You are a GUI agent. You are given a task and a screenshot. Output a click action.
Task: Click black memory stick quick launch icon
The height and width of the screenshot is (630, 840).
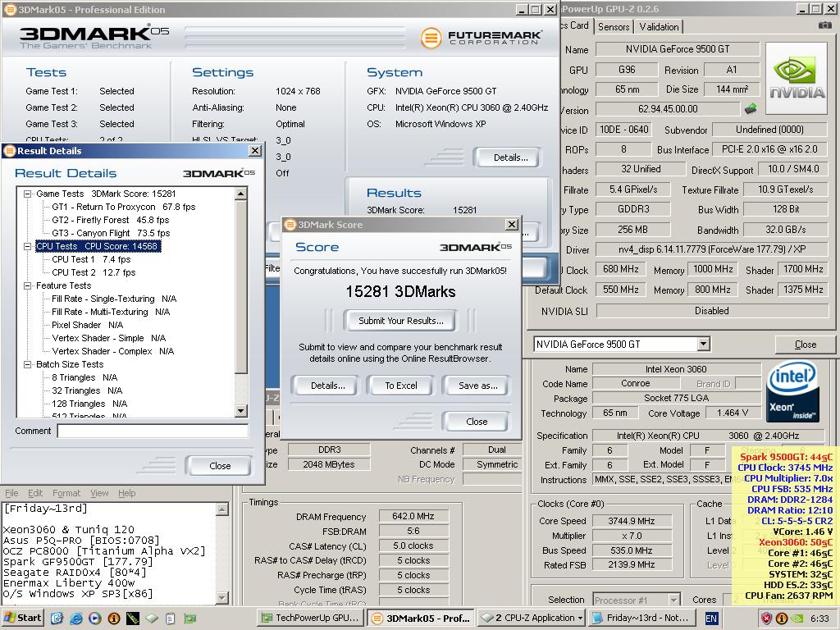132,619
